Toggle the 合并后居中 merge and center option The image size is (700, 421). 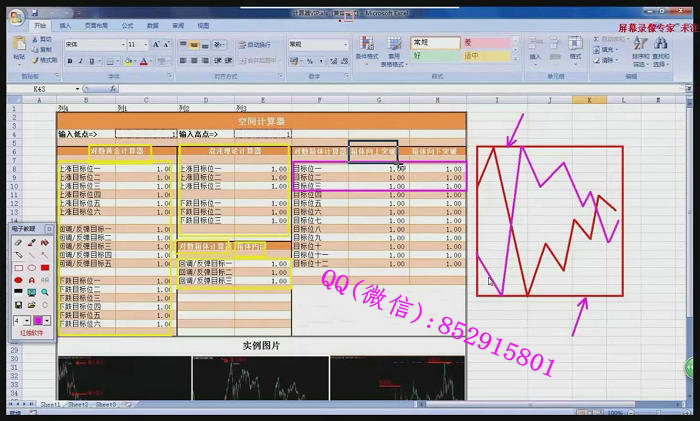tap(258, 61)
